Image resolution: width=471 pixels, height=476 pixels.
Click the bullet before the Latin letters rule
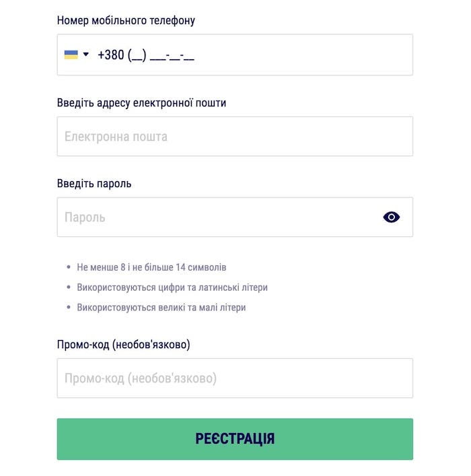(69, 287)
